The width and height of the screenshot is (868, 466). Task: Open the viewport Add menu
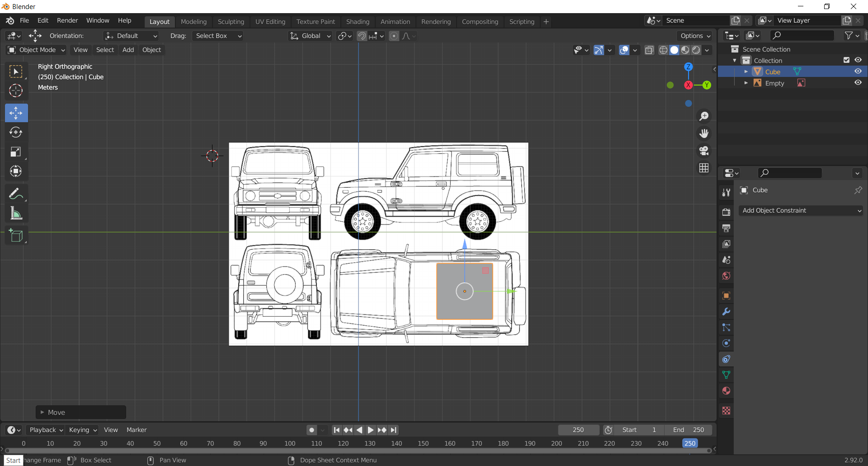tap(128, 50)
